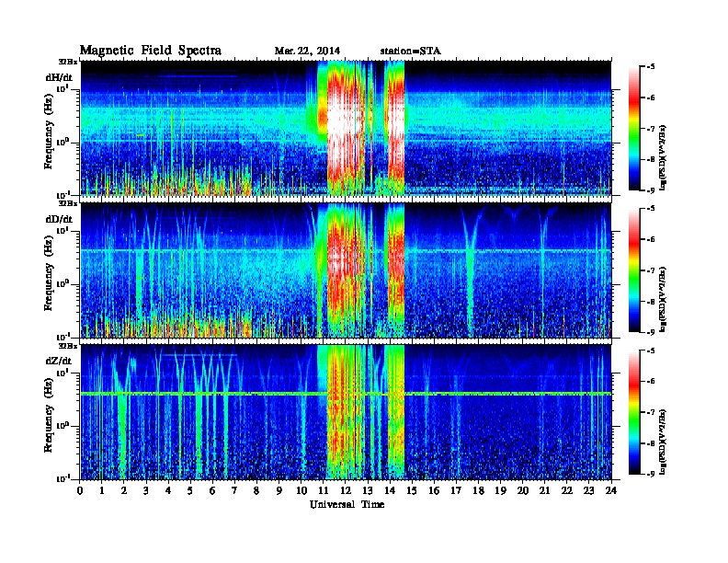Open the dD/dt spectrogram plot
Screen dimensions: 728x563
point(346,270)
